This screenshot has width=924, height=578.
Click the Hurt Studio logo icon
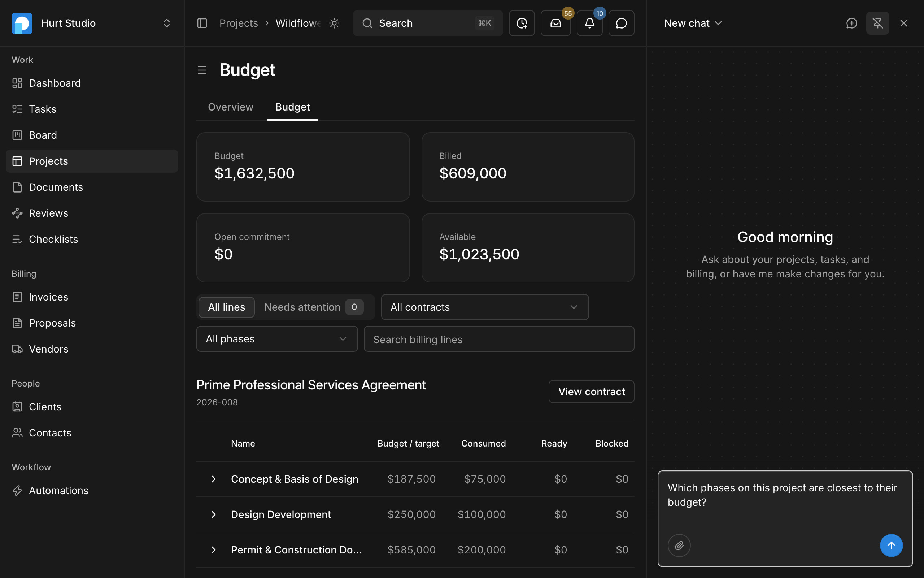22,23
